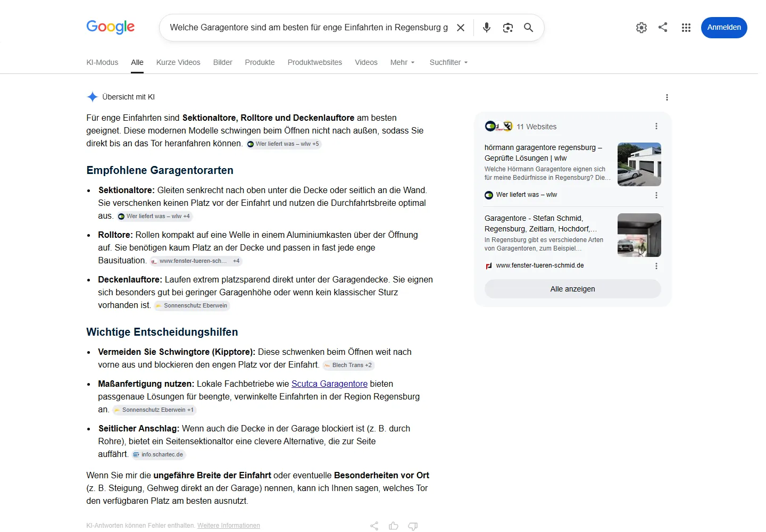Open the 11 Websites panel options menu

pos(656,126)
